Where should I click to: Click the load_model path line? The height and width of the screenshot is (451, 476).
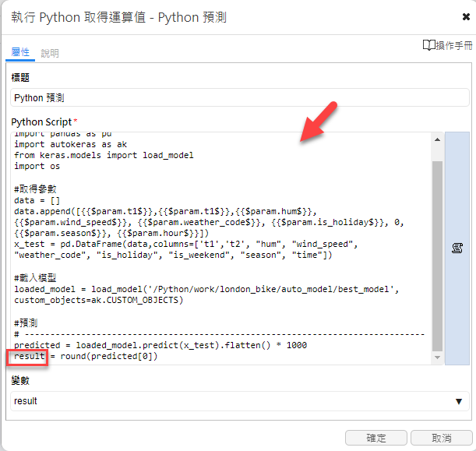(206, 289)
